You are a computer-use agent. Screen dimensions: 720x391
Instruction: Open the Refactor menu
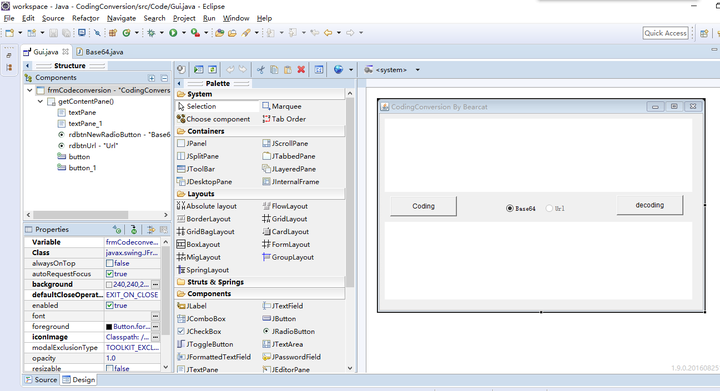[x=85, y=18]
